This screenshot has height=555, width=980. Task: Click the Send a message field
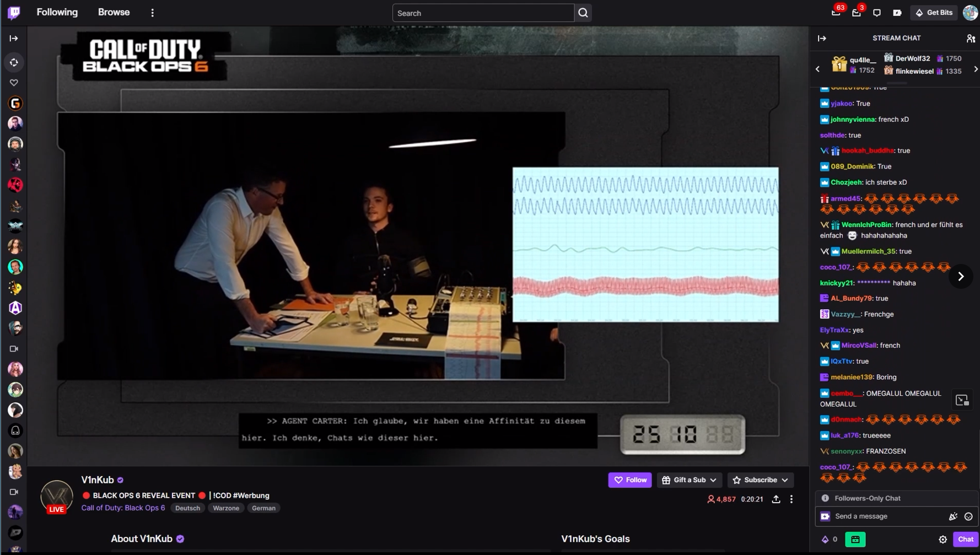click(x=887, y=516)
